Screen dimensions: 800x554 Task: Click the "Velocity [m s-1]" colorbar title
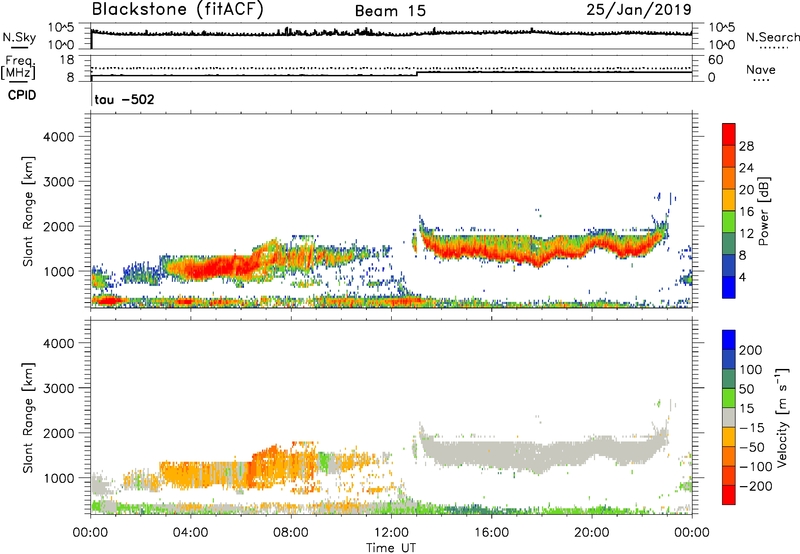coord(782,417)
